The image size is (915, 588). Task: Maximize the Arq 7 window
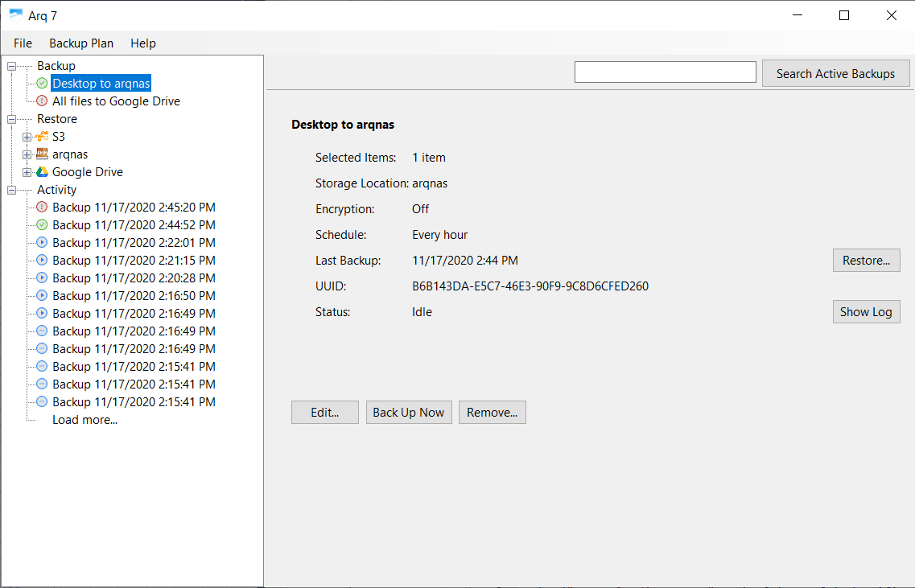tap(844, 15)
